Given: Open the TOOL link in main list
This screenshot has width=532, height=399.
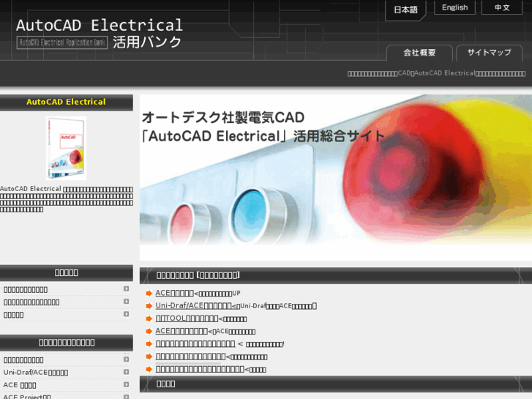Looking at the screenshot, I should pos(187,318).
